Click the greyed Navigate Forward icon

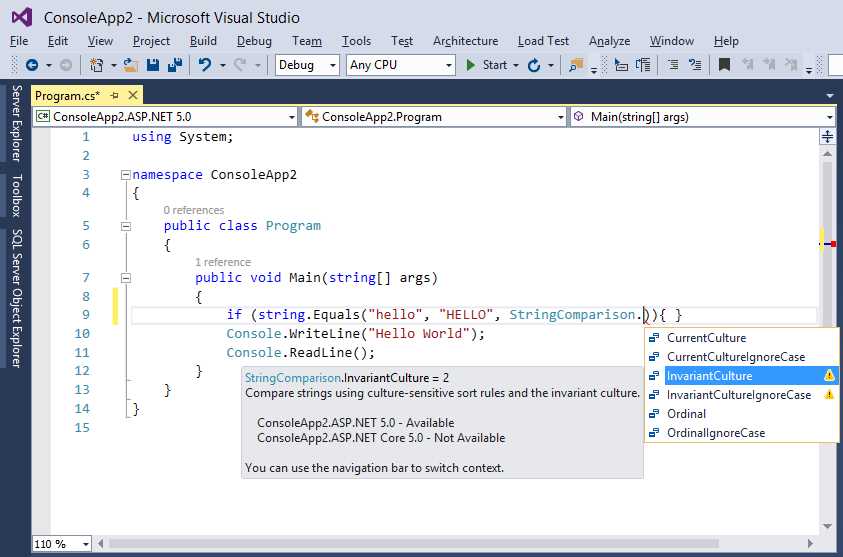click(x=66, y=65)
